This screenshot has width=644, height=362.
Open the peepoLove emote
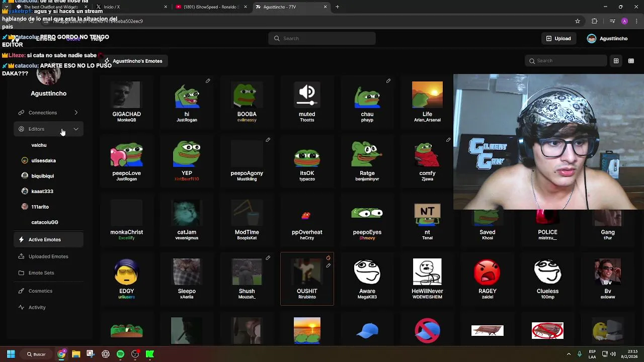pos(126,161)
